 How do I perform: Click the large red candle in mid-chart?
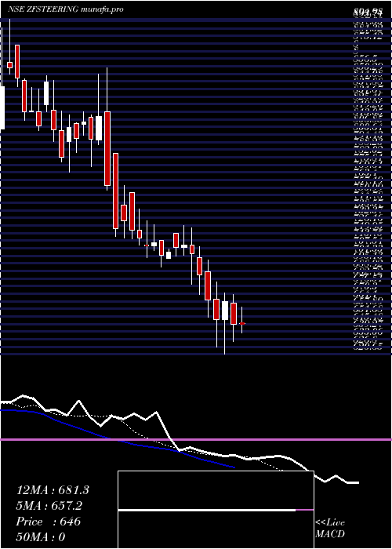point(107,148)
